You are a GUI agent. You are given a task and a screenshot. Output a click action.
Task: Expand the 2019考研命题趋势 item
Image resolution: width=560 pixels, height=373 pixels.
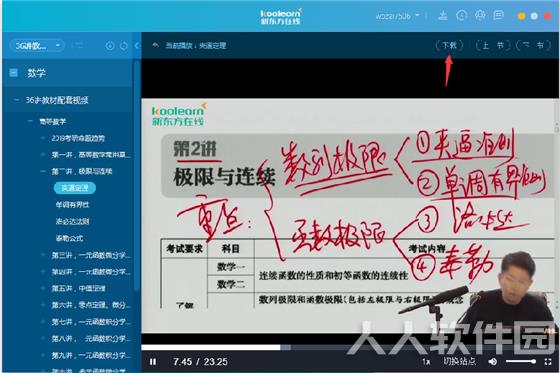[x=42, y=138]
